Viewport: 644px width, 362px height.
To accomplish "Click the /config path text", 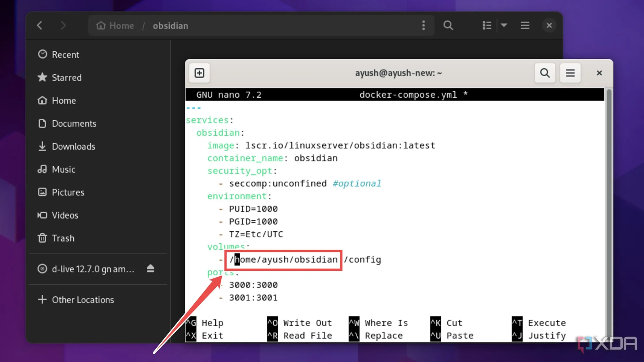I will 362,259.
